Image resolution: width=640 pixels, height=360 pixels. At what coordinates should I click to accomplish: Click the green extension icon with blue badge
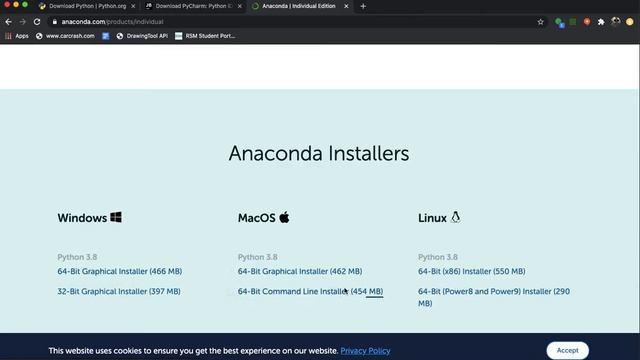pos(560,22)
